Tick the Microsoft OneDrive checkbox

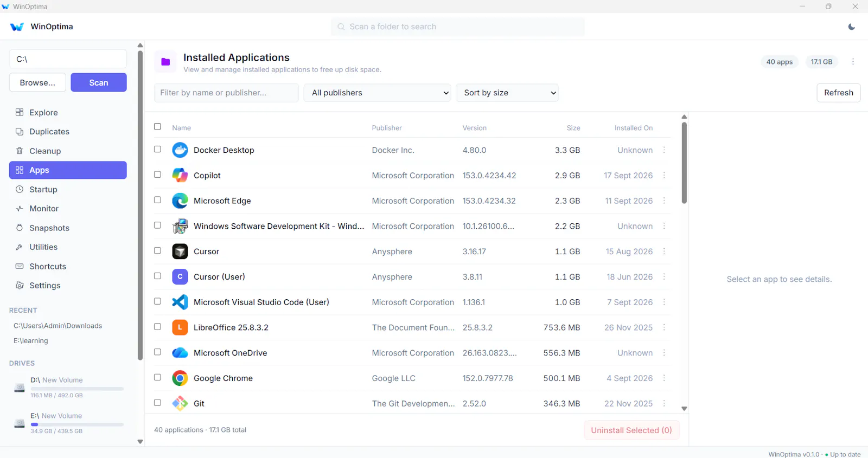[x=157, y=352]
